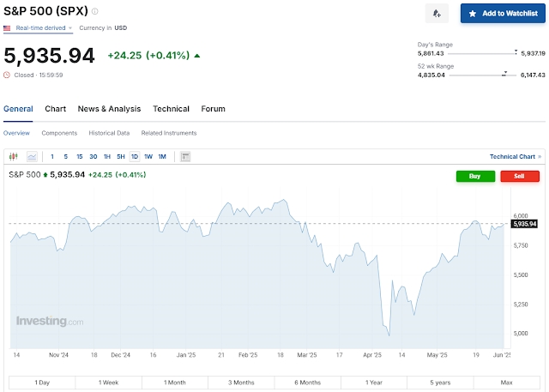This screenshot has width=549, height=392.
Task: Click the US flag icon
Action: coord(7,28)
